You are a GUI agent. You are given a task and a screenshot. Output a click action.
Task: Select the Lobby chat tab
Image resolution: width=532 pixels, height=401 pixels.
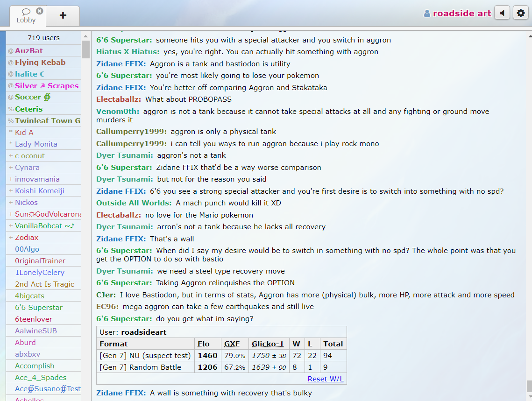[26, 16]
